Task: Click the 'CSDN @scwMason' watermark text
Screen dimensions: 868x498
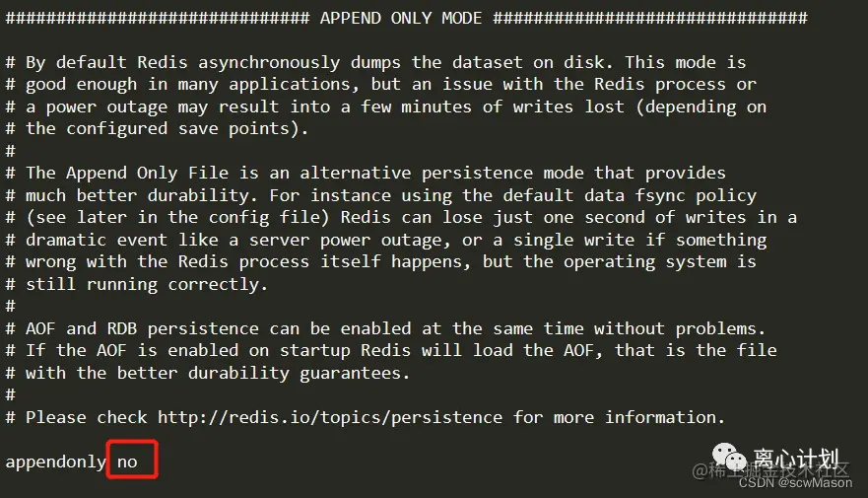Action: [795, 482]
